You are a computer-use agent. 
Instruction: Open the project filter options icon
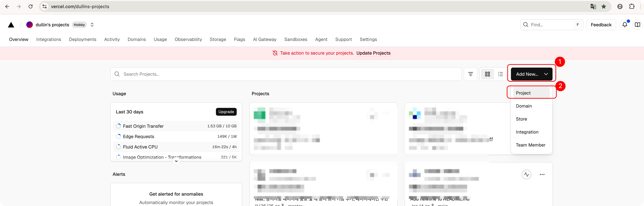[x=470, y=74]
